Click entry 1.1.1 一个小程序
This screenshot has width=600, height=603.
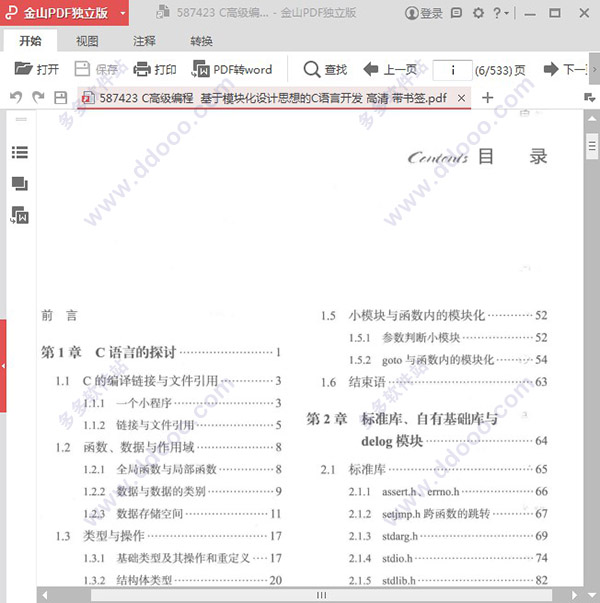pos(182,403)
